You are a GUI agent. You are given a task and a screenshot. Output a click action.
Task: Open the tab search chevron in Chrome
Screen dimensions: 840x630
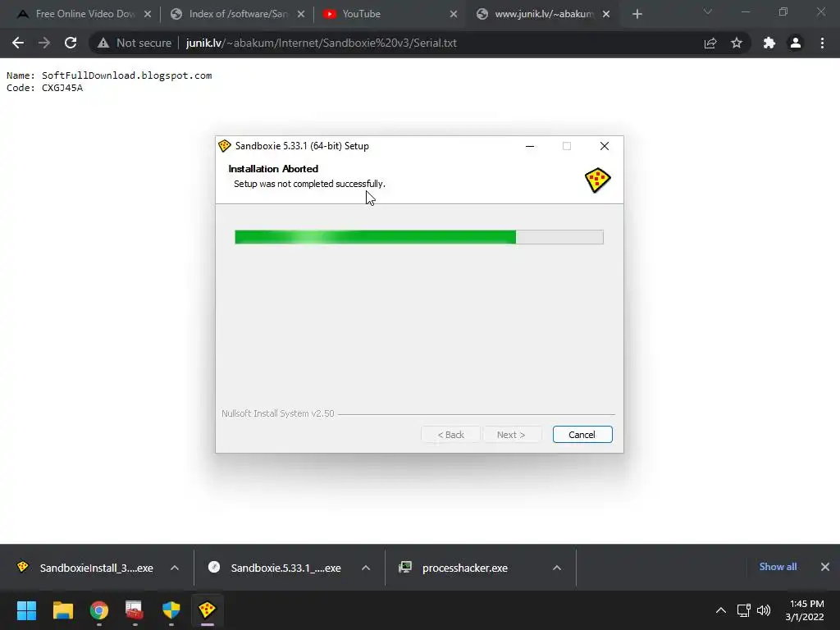(x=708, y=11)
